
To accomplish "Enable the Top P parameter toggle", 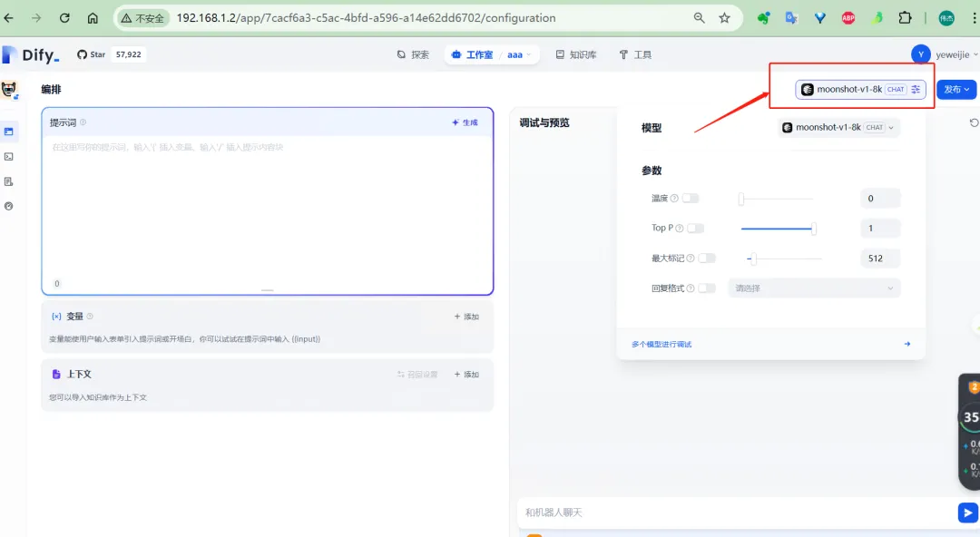I will click(696, 229).
